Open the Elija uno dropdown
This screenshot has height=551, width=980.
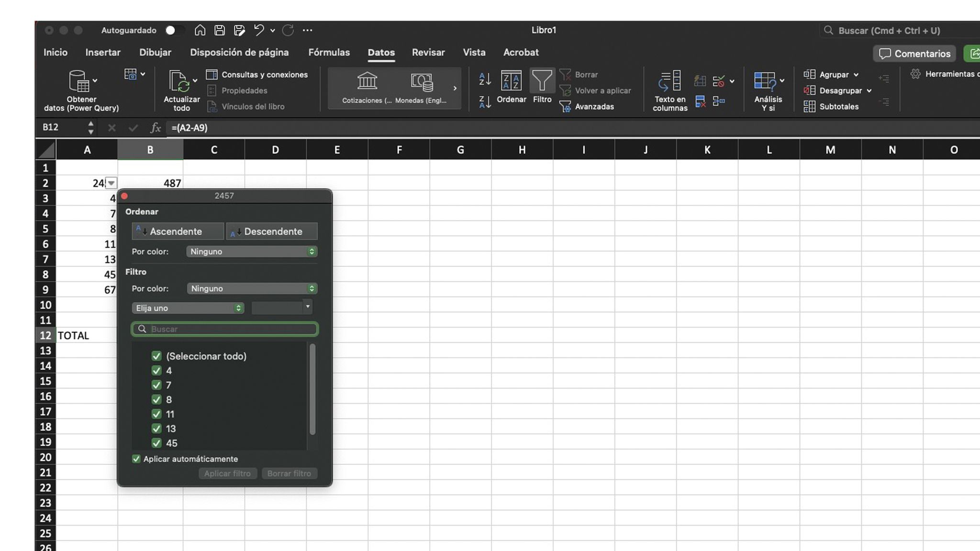188,308
